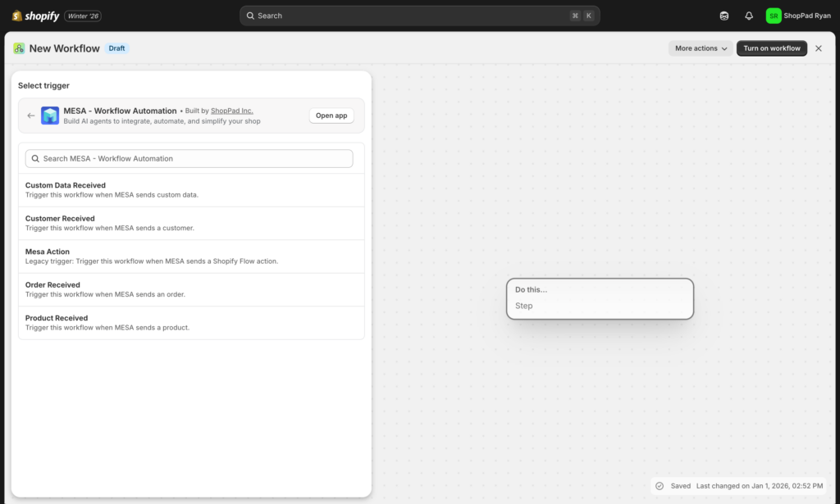Click the magnifier in the top search bar

250,15
